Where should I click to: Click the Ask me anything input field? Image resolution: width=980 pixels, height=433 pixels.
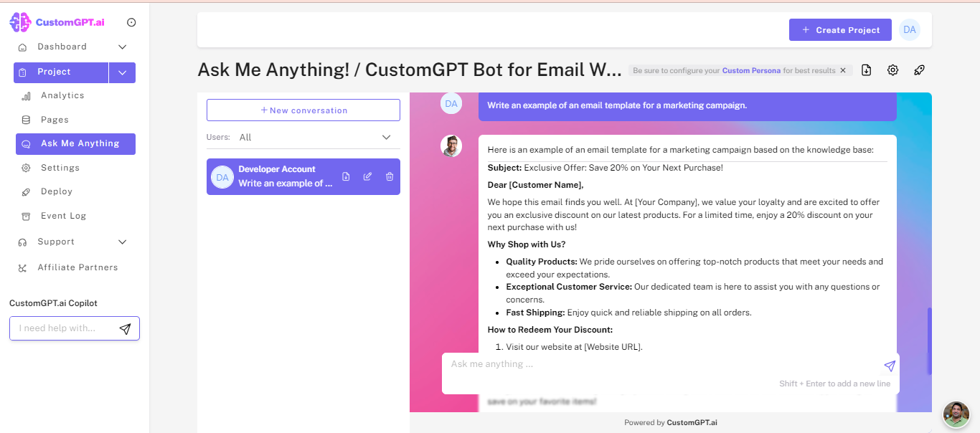[x=646, y=364]
